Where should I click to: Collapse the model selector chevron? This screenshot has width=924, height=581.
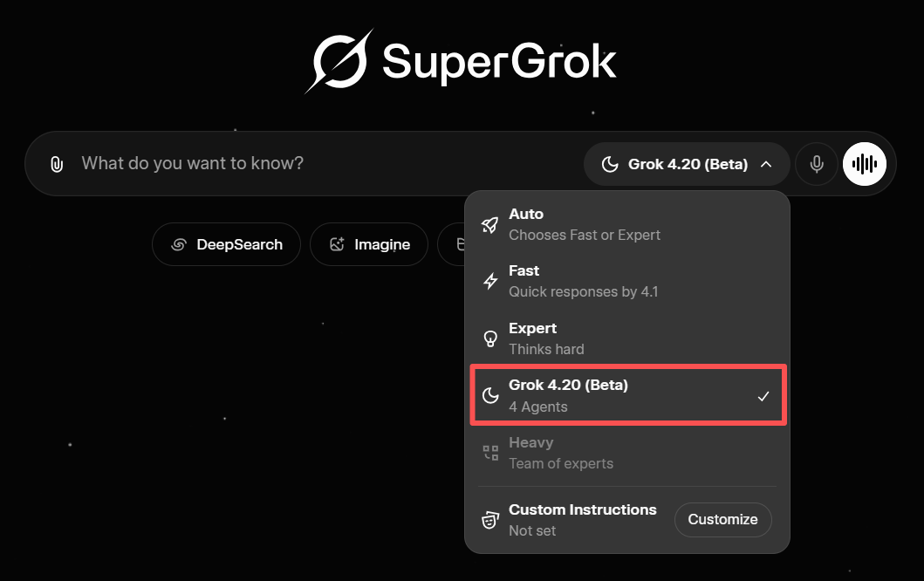(x=766, y=163)
